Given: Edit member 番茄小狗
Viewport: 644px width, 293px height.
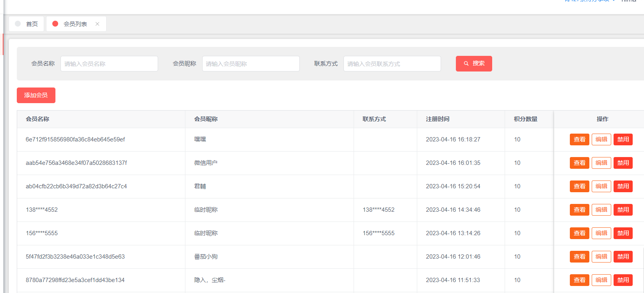Looking at the screenshot, I should (x=601, y=257).
